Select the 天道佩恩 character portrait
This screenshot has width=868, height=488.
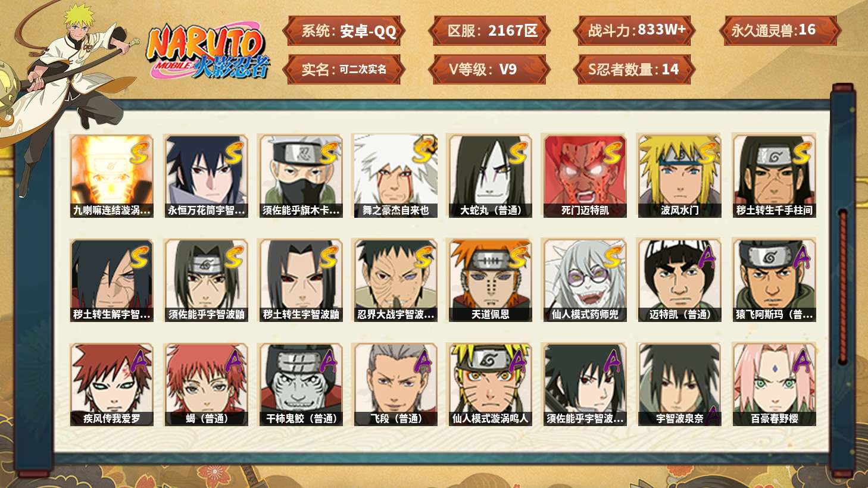pos(490,280)
